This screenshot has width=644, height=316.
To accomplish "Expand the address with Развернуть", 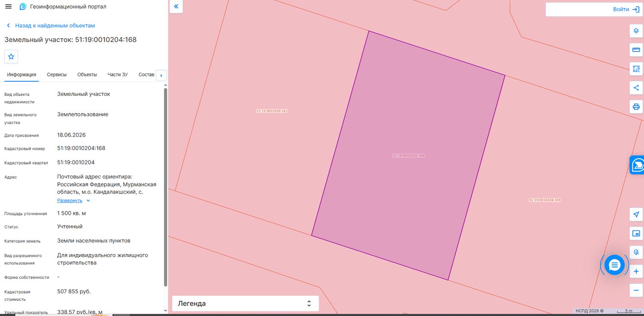I will 74,200.
